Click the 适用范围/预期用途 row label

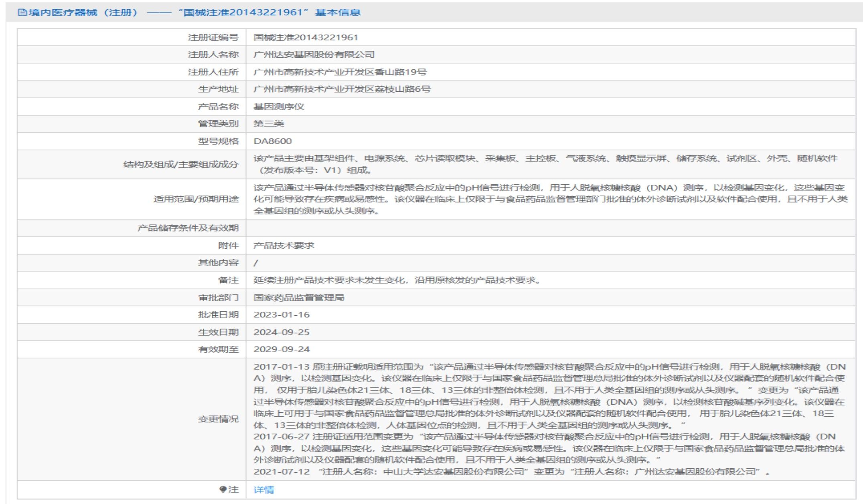coord(196,199)
